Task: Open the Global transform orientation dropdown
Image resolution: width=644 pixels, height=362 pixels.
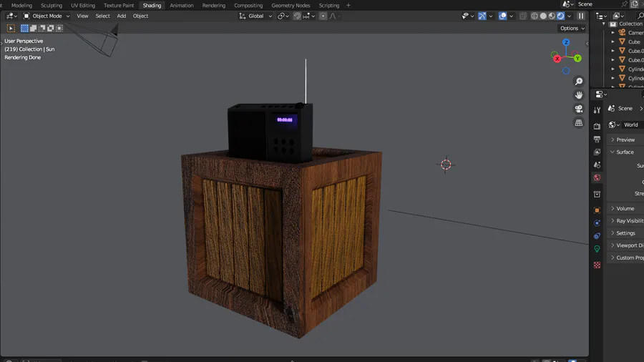Action: [255, 16]
